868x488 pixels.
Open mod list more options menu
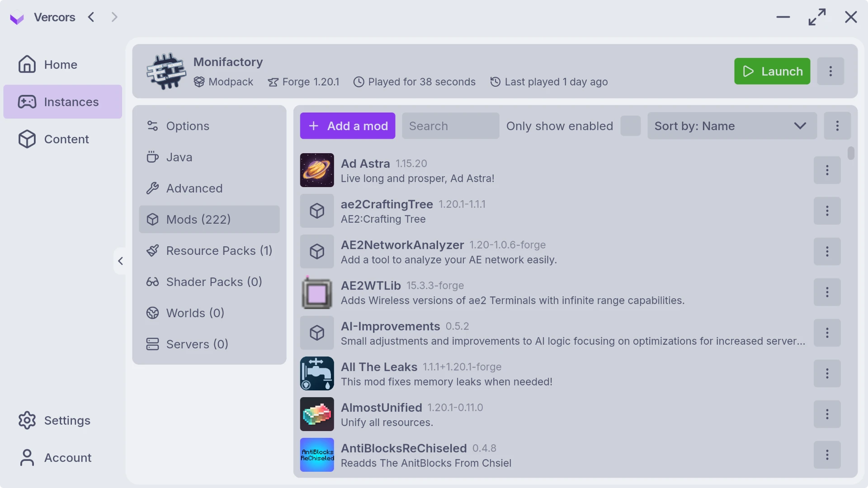click(x=837, y=126)
